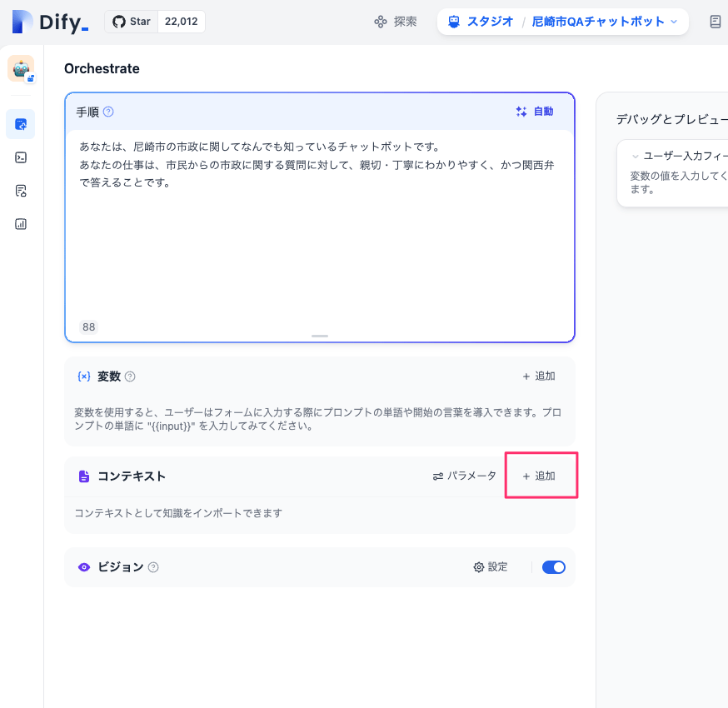Image resolution: width=728 pixels, height=708 pixels.
Task: Click the 自動 auto-generate prompt button
Action: click(535, 112)
